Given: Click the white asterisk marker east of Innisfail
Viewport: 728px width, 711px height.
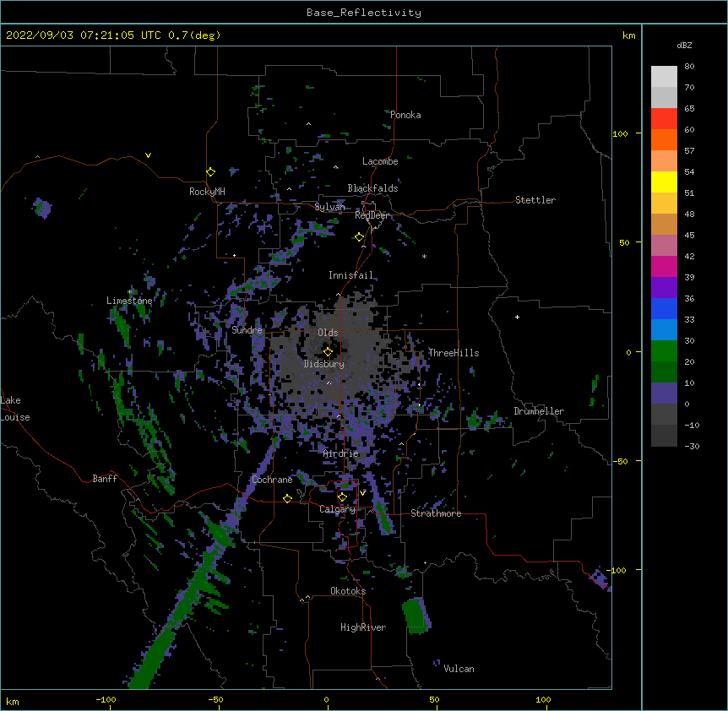Looking at the screenshot, I should pyautogui.click(x=424, y=256).
